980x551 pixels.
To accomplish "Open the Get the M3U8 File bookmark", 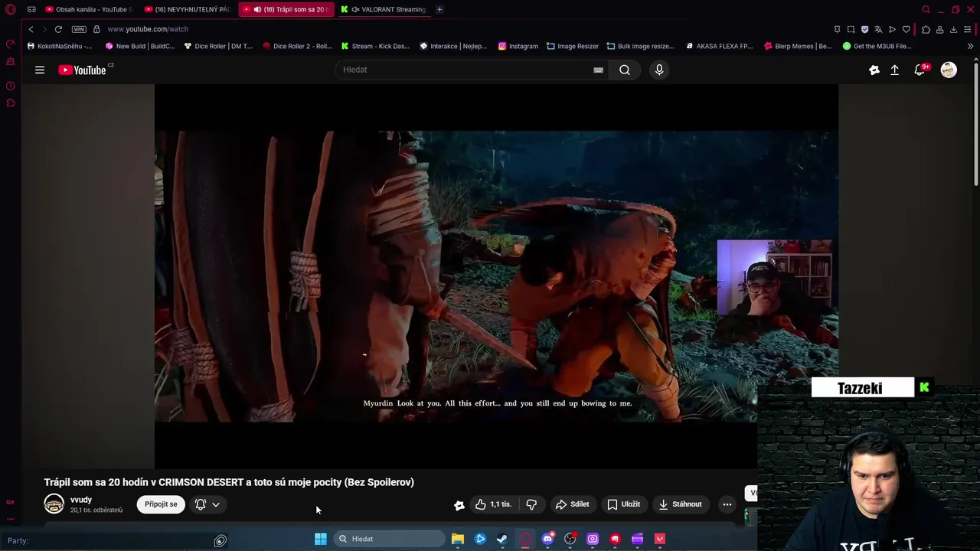I will click(x=877, y=46).
